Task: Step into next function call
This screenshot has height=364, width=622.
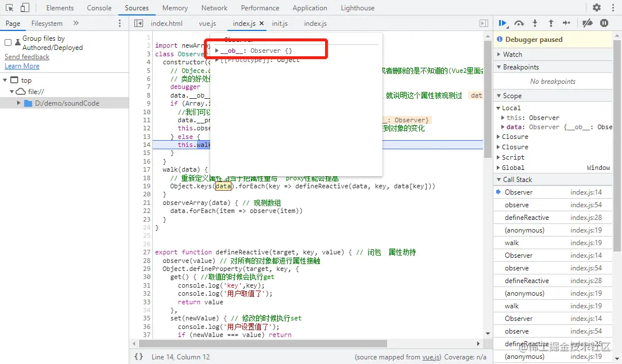Action: [x=535, y=24]
